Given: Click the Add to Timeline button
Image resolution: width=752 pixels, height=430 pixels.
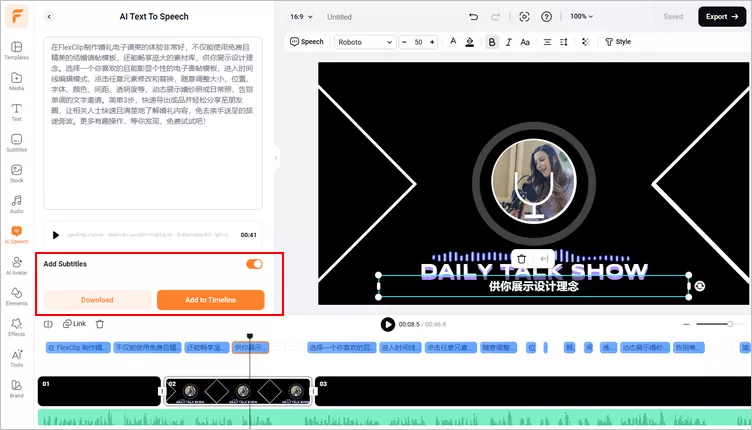Looking at the screenshot, I should pyautogui.click(x=211, y=300).
